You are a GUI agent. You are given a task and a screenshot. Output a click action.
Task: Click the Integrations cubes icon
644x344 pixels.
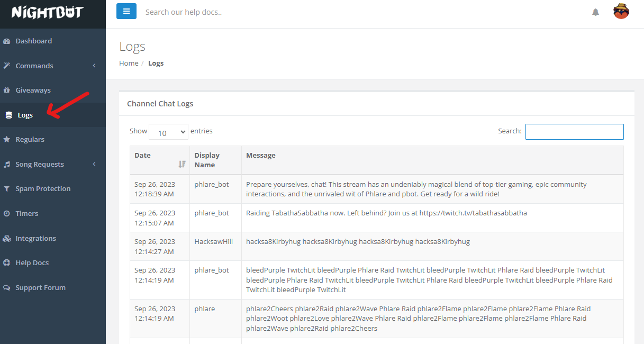[7, 238]
